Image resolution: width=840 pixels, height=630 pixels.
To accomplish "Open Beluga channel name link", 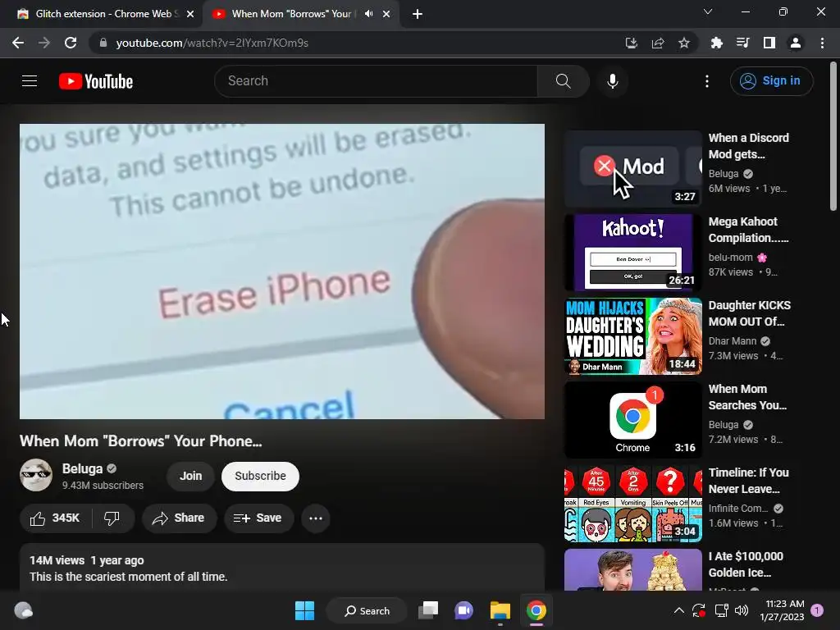I will pos(82,468).
